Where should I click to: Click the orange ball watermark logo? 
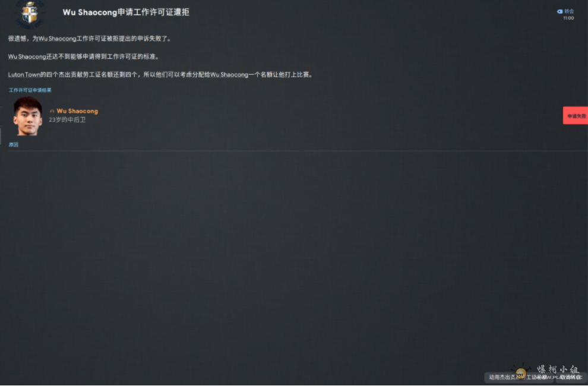(521, 372)
